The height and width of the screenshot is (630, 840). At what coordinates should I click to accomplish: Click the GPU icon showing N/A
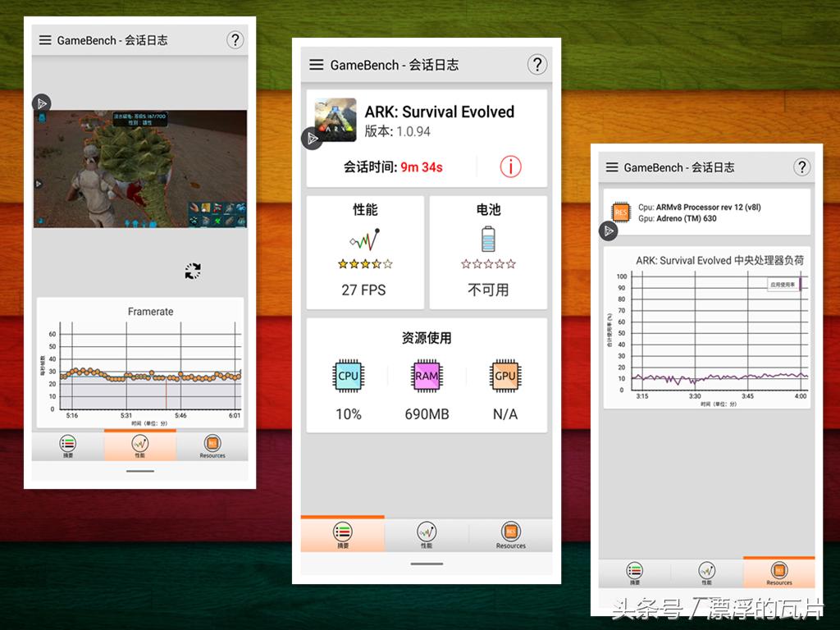504,376
